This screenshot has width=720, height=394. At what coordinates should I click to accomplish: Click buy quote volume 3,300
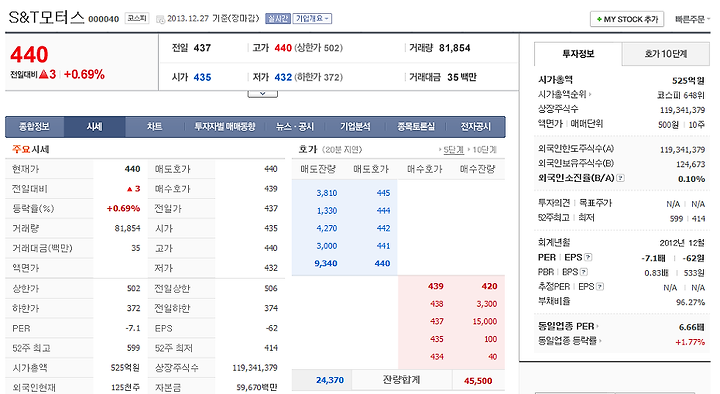click(x=487, y=304)
